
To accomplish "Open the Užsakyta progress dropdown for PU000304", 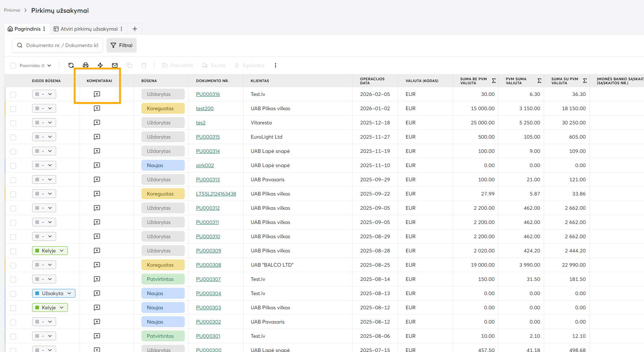I will click(x=54, y=293).
